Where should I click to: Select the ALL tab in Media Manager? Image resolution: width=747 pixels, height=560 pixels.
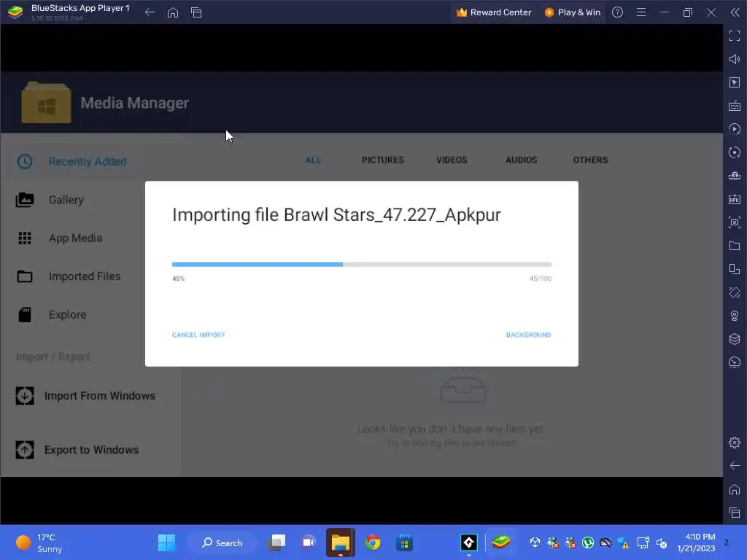[313, 160]
